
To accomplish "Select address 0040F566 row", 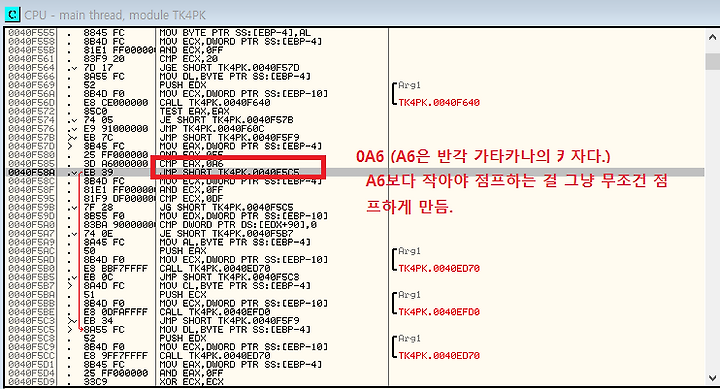I will click(31, 76).
